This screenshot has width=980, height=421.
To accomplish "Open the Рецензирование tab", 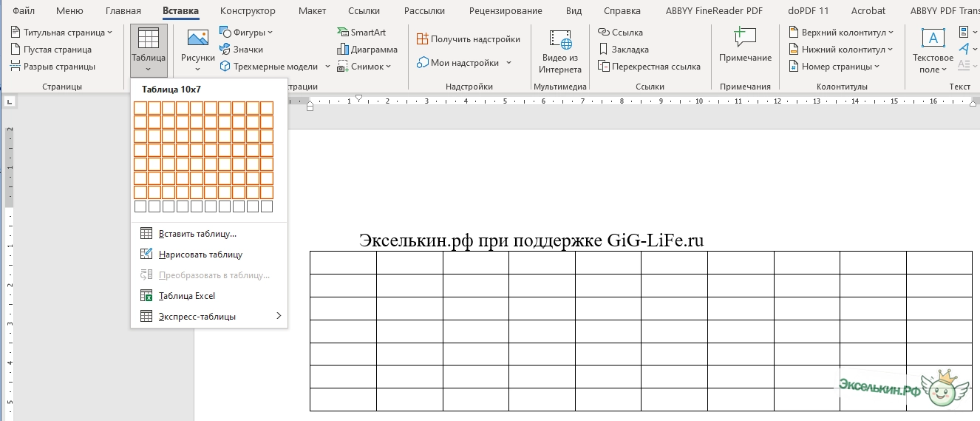I will (x=505, y=11).
